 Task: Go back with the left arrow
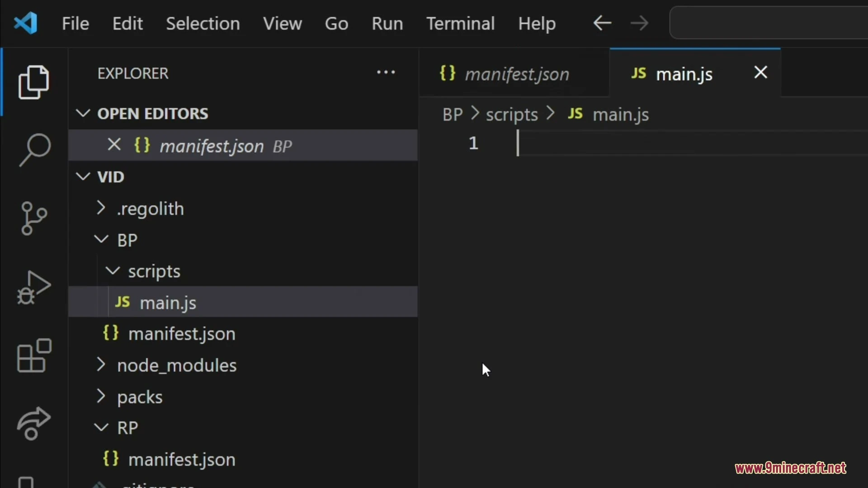click(602, 23)
